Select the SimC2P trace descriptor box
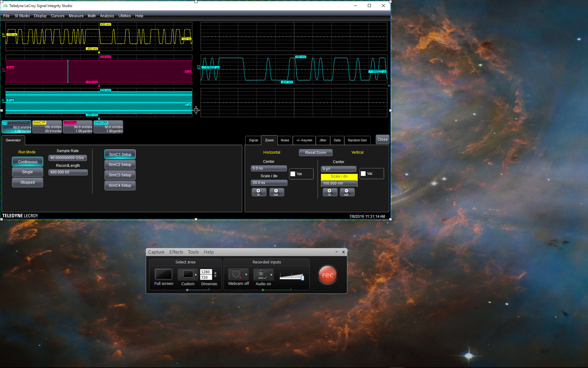 click(78, 127)
